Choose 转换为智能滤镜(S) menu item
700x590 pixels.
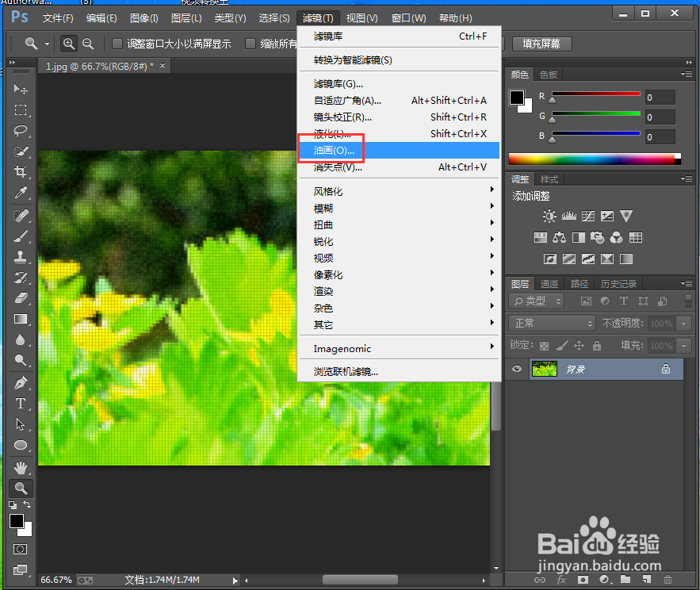click(x=399, y=59)
